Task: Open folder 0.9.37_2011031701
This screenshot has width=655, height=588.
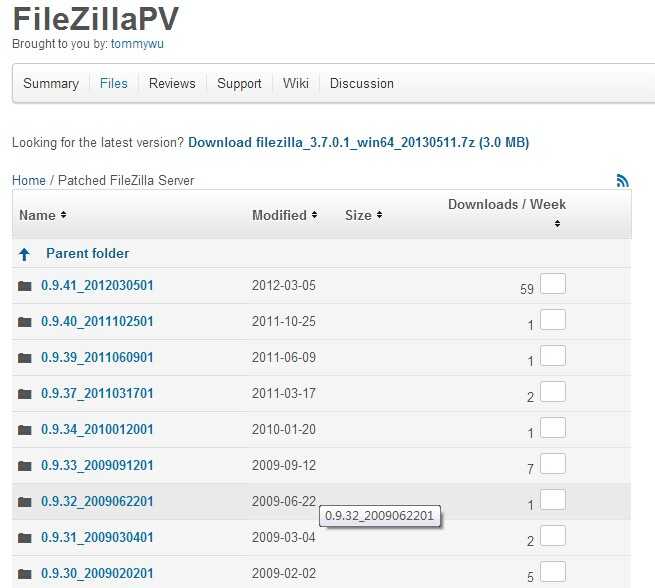Action: pyautogui.click(x=97, y=393)
